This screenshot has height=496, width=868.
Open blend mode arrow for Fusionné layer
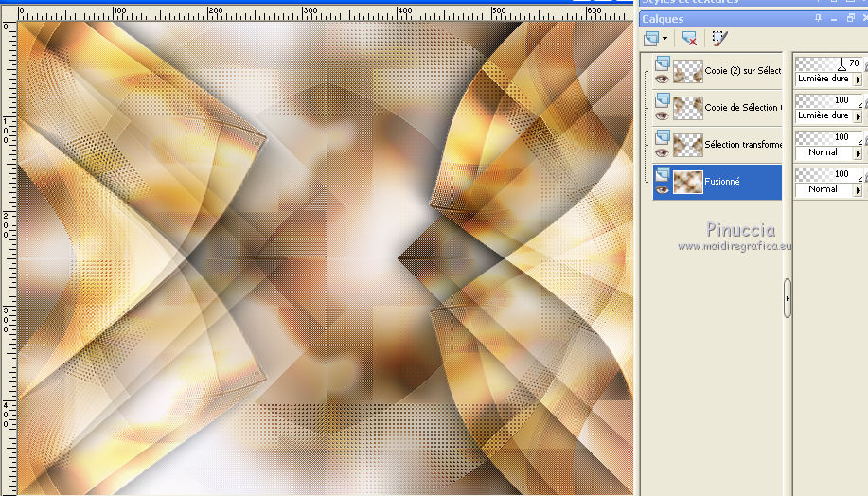click(x=858, y=190)
